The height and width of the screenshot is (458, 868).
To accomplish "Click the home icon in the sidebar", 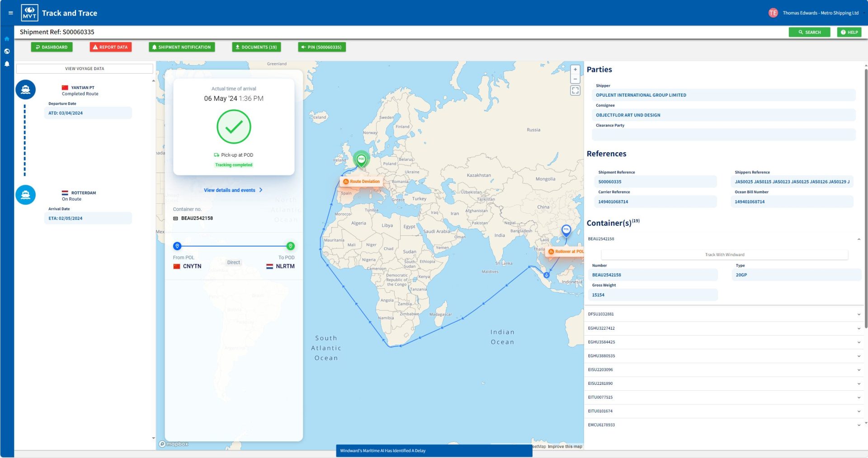I will pos(7,39).
